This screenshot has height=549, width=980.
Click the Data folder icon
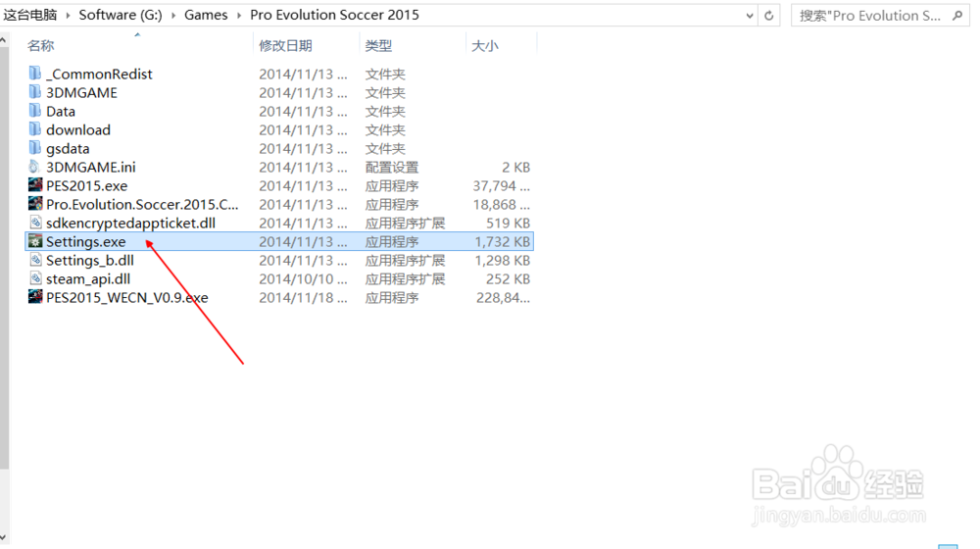click(x=35, y=111)
